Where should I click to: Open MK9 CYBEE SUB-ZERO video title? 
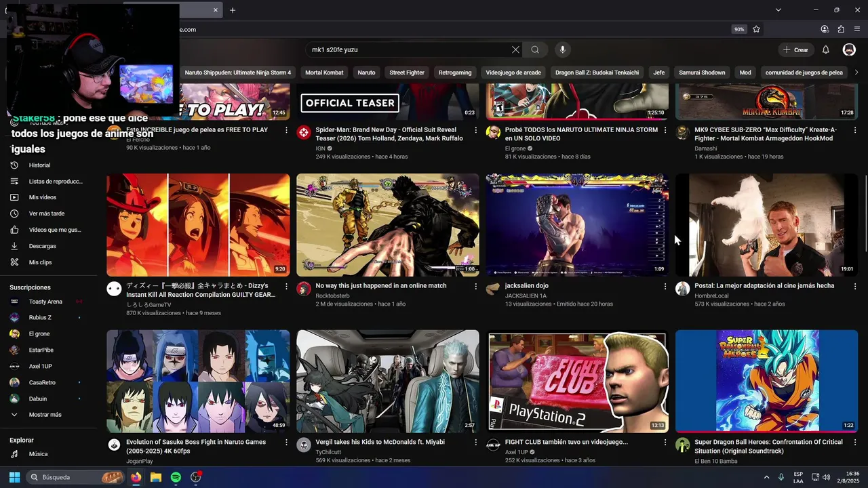point(766,134)
